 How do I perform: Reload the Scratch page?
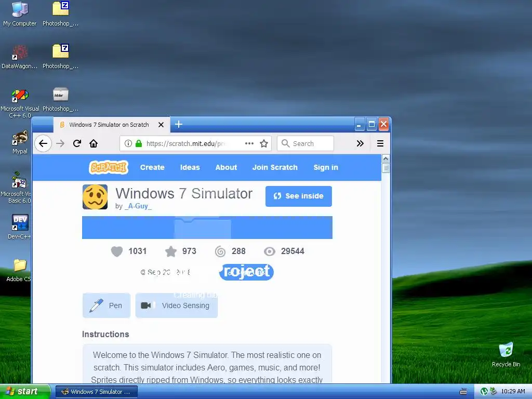(x=77, y=143)
